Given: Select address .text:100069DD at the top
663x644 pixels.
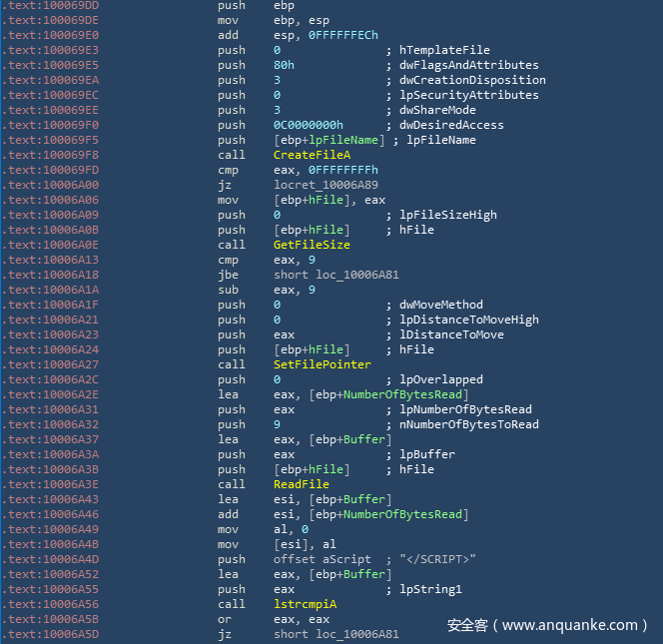Looking at the screenshot, I should [52, 5].
